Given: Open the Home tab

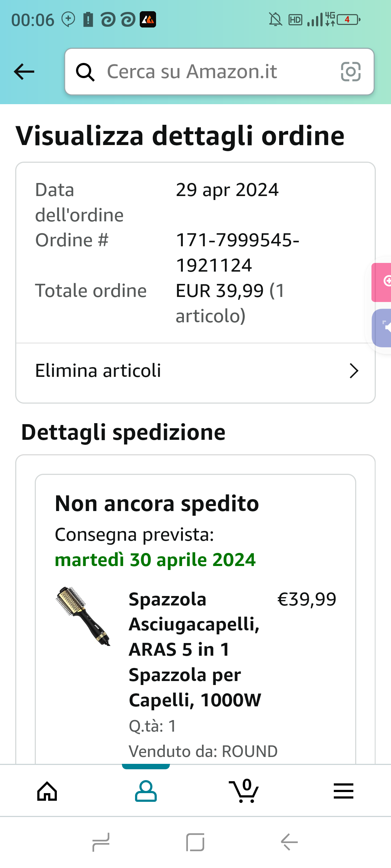Looking at the screenshot, I should pyautogui.click(x=47, y=791).
